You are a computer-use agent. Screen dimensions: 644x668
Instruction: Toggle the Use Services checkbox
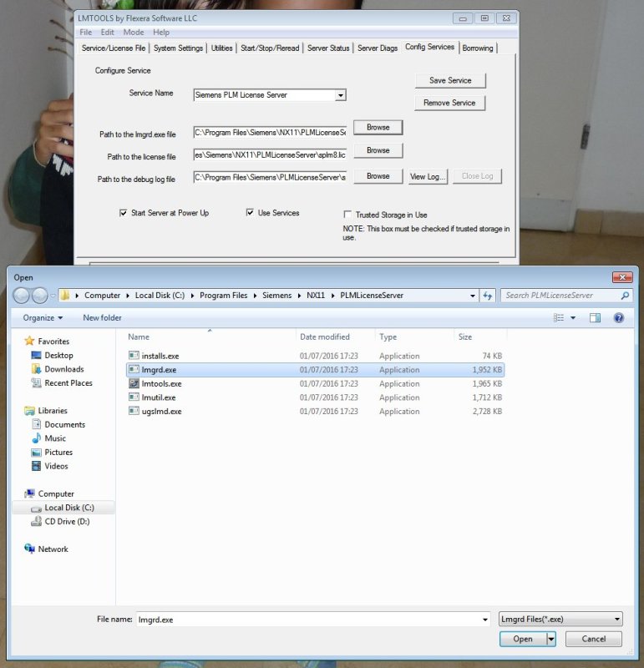click(250, 212)
